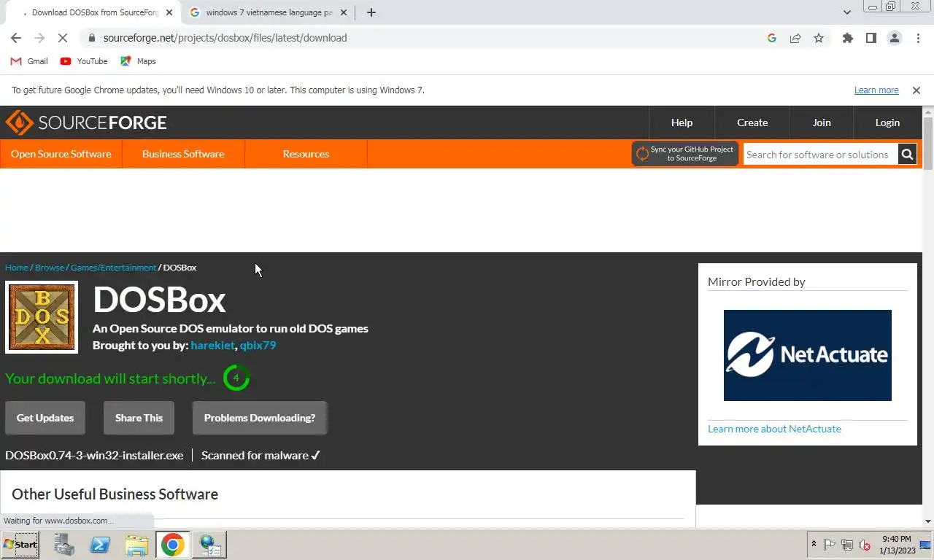Open the globe checklist taskbar app
The width and height of the screenshot is (934, 560).
(210, 545)
